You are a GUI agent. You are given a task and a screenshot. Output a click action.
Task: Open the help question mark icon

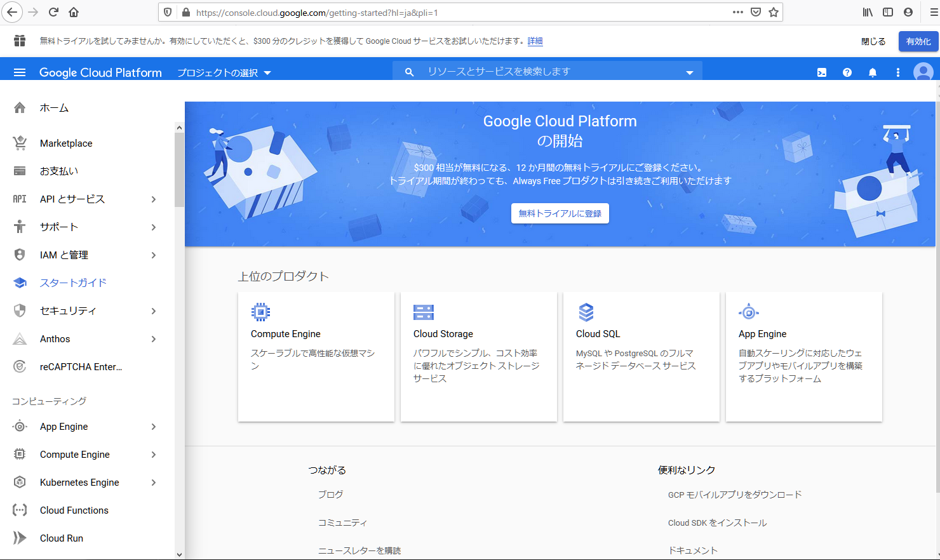tap(847, 72)
